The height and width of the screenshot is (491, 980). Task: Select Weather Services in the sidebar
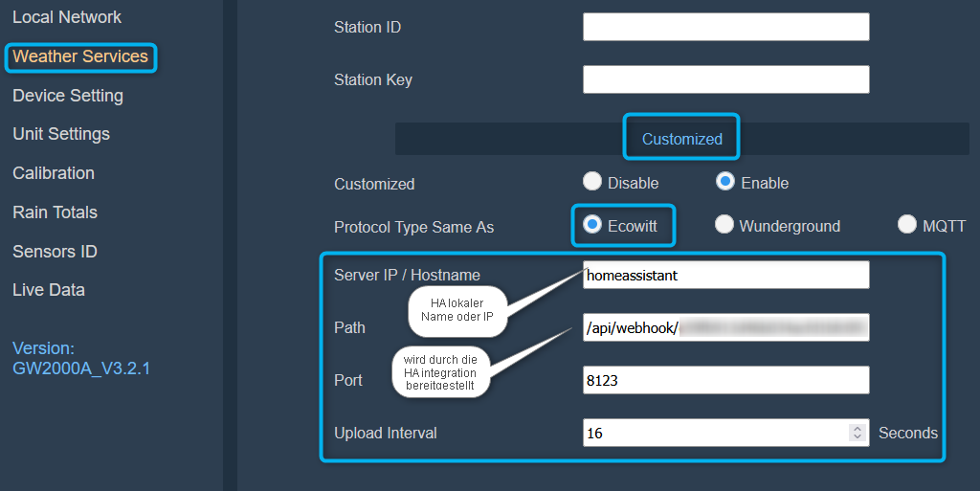tap(80, 56)
